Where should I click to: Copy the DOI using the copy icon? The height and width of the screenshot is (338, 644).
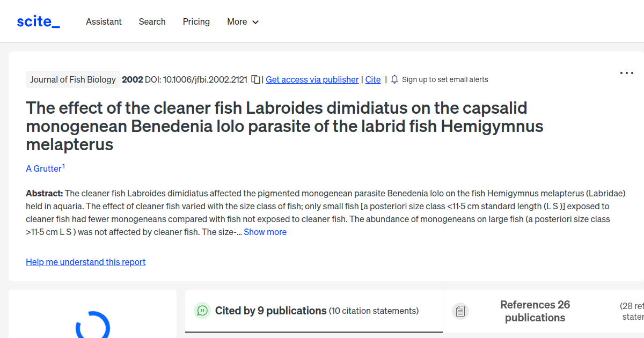click(255, 78)
